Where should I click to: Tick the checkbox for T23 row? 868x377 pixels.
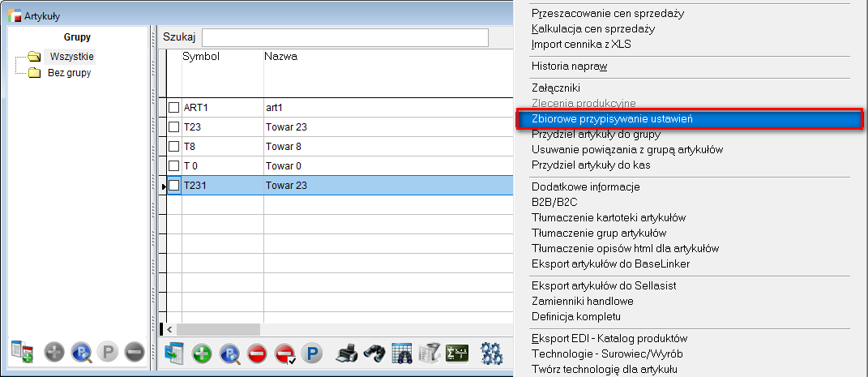(173, 127)
